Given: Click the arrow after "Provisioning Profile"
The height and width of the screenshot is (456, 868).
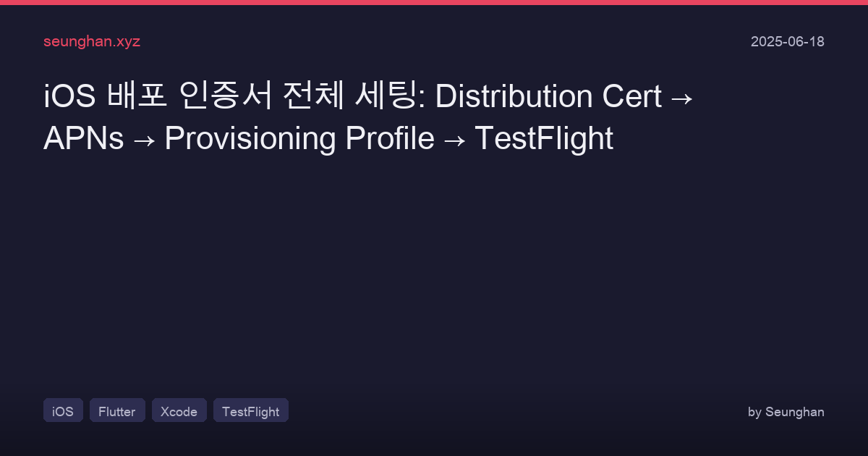Looking at the screenshot, I should pos(454,140).
